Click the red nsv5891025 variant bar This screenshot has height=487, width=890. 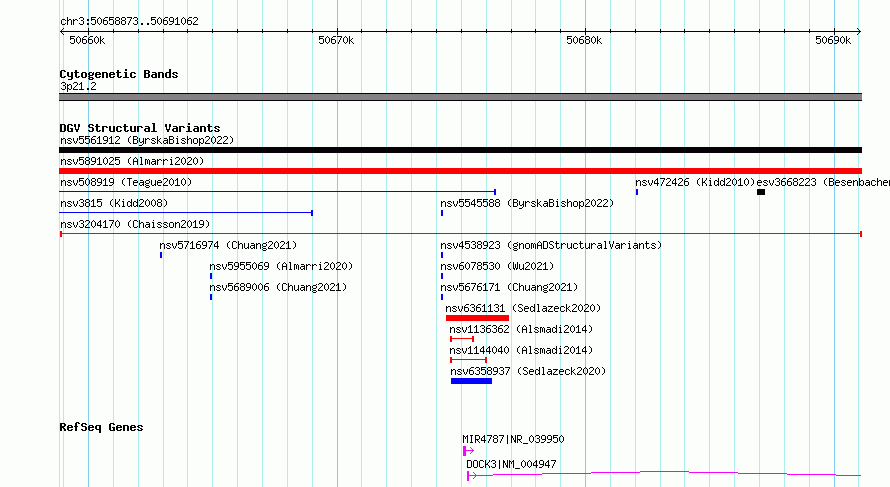[460, 171]
